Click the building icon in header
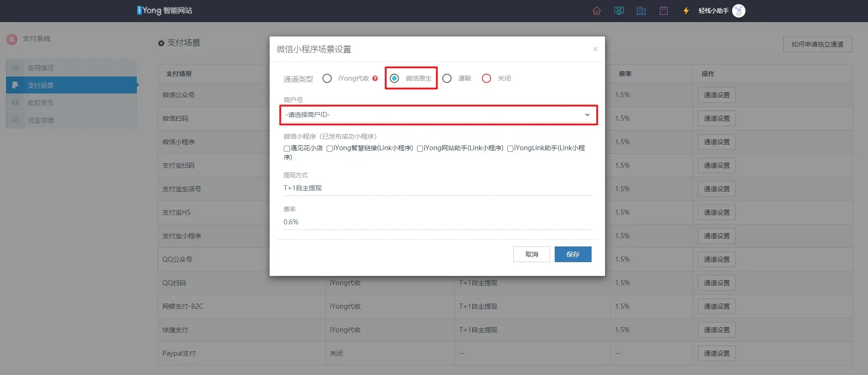Screen dimensions: 868x375 [x=641, y=11]
